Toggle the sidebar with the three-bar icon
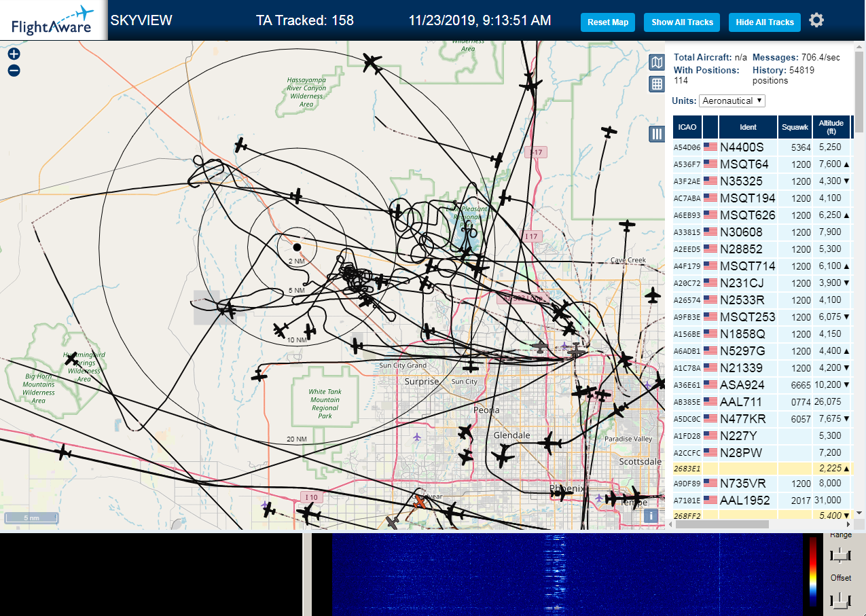 click(x=657, y=134)
